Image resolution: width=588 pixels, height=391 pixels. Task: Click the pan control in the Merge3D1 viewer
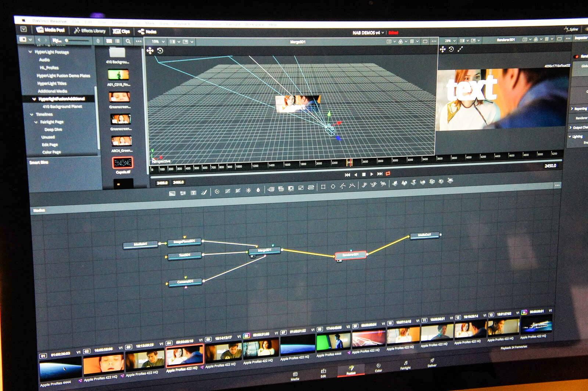click(x=150, y=51)
